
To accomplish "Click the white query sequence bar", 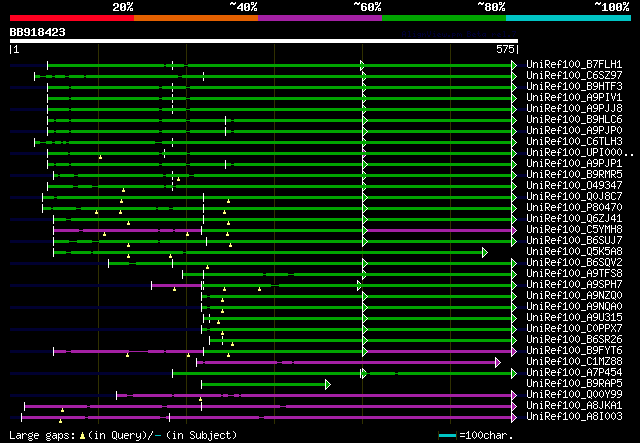I will [x=264, y=41].
